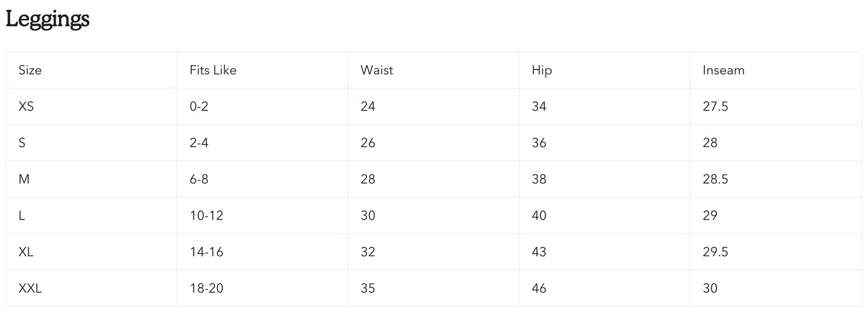
Task: Click the 14-16 fits like cell
Action: point(206,252)
